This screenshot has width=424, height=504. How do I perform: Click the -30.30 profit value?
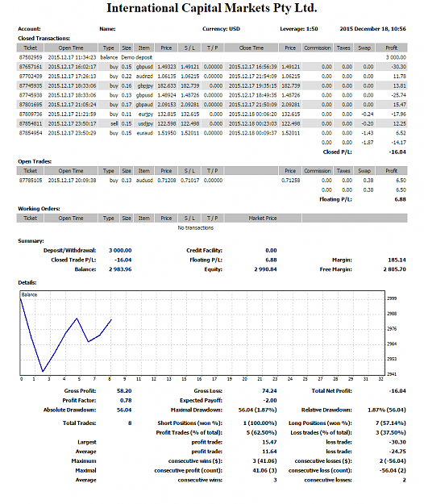[399, 67]
